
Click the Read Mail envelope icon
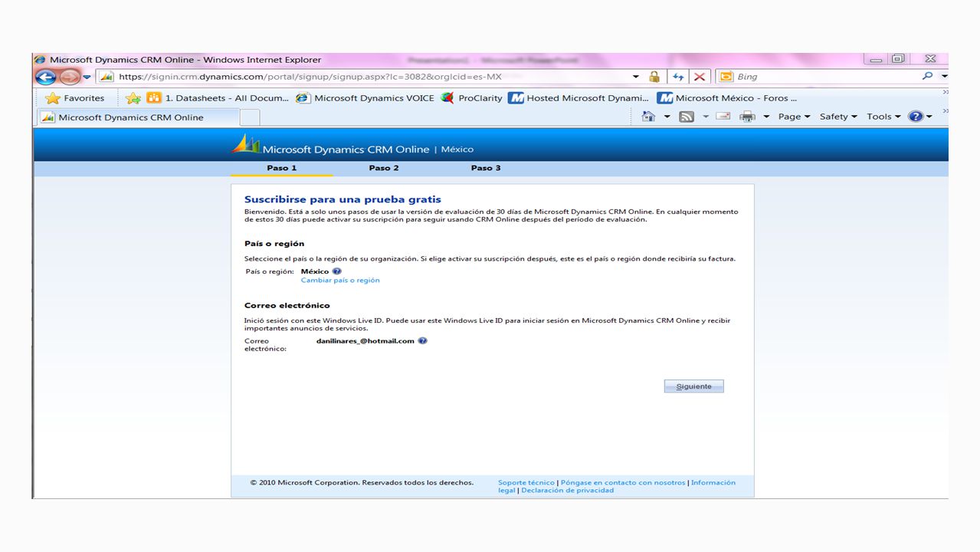click(x=723, y=117)
